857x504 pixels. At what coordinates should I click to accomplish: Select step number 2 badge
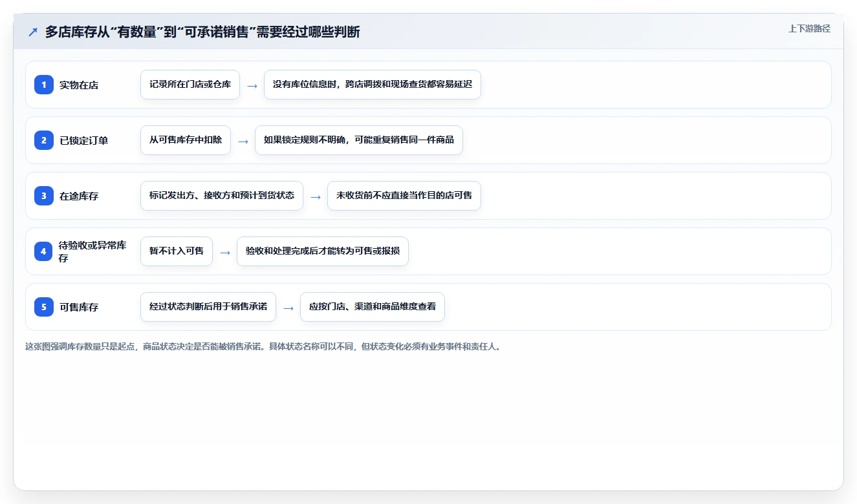[44, 140]
